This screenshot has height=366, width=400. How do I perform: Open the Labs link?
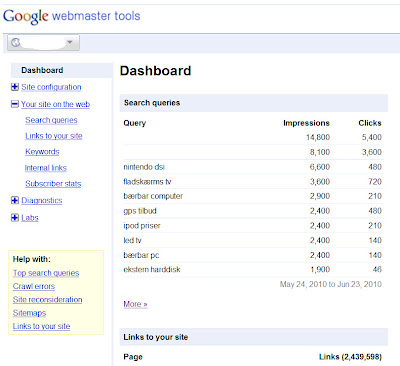pyautogui.click(x=30, y=218)
